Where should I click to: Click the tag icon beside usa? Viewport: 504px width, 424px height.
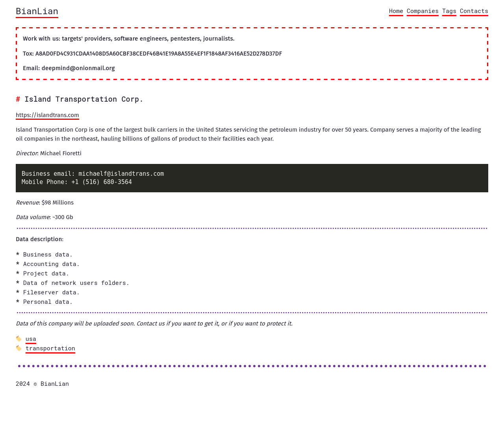pos(19,339)
